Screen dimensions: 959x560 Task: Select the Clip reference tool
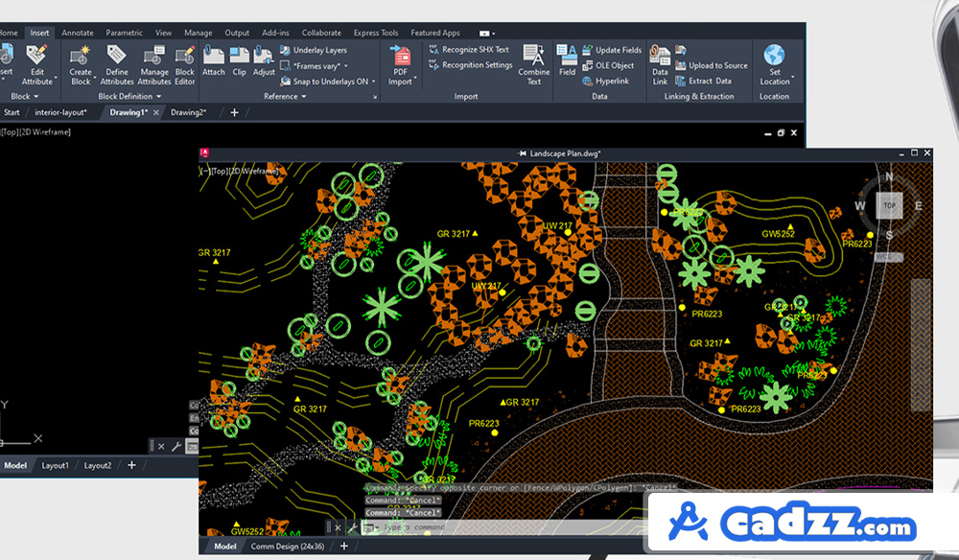(x=239, y=60)
